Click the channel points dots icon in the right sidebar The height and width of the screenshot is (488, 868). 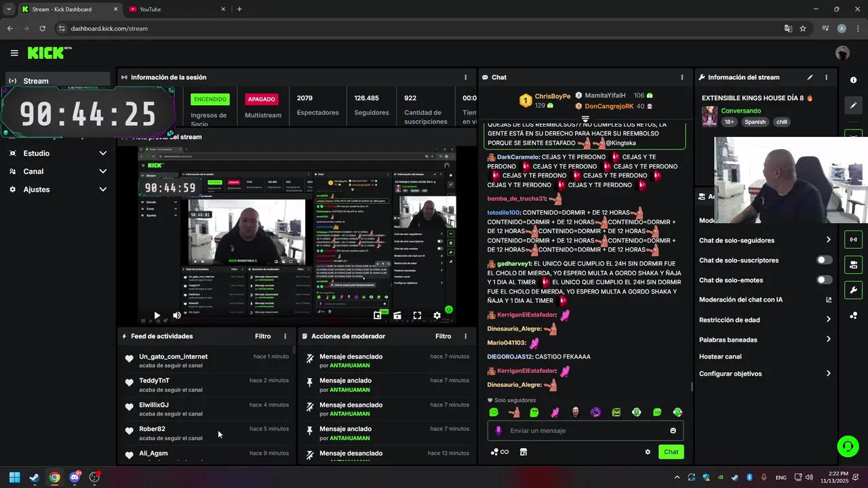point(853,316)
